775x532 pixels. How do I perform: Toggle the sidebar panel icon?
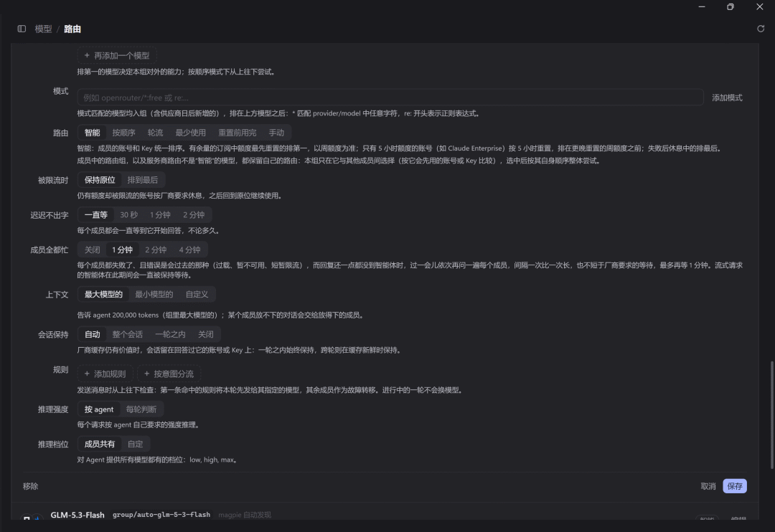(x=22, y=29)
